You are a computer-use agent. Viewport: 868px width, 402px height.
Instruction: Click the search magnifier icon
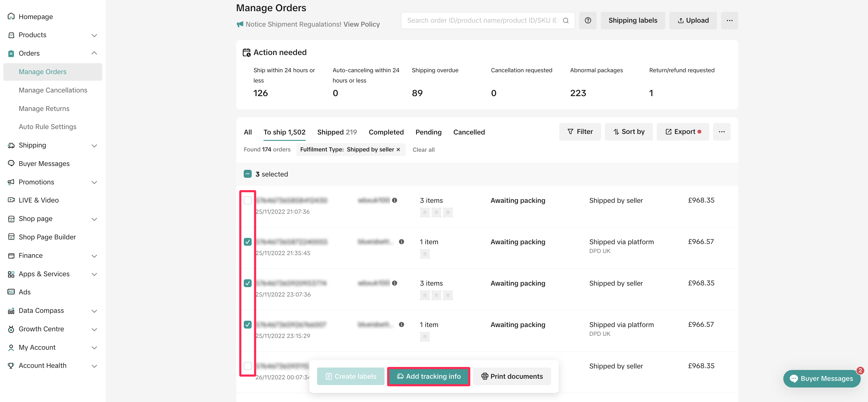566,21
